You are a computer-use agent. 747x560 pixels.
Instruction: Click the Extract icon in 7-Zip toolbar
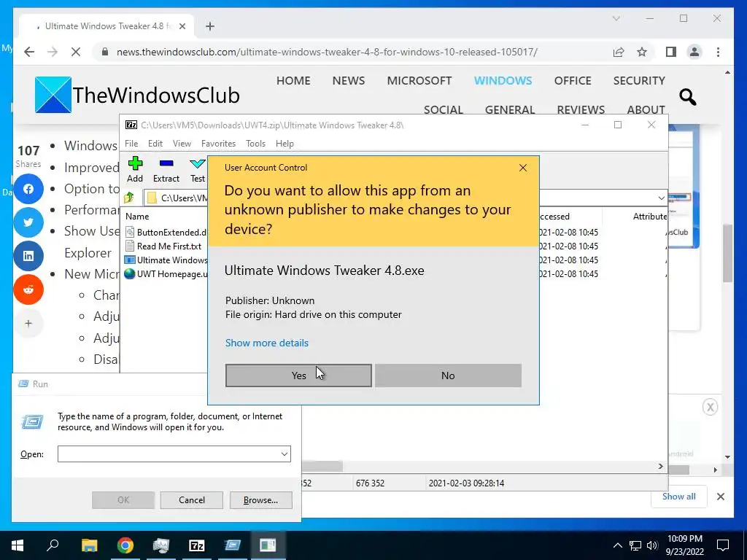(x=166, y=169)
